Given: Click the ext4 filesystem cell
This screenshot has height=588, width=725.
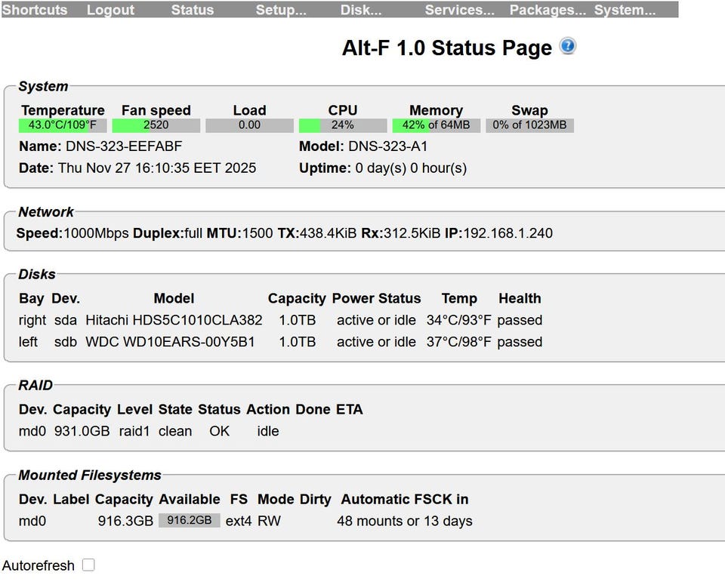Looking at the screenshot, I should (239, 521).
